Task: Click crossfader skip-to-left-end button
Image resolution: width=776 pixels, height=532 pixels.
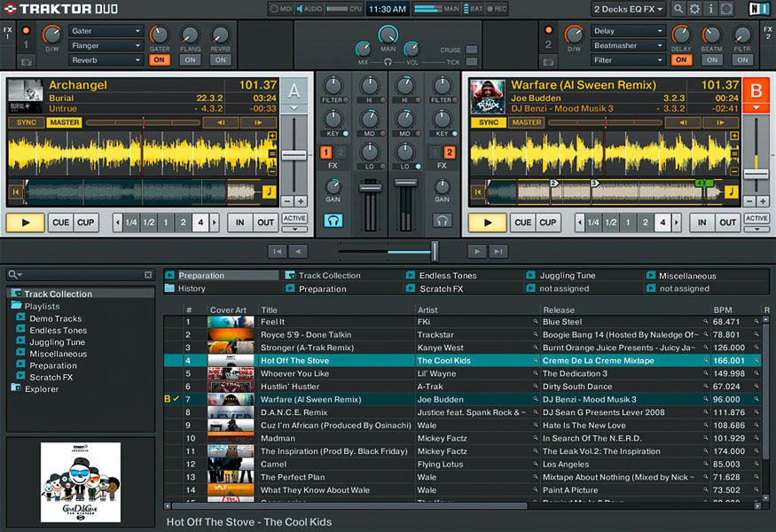Action: point(278,252)
